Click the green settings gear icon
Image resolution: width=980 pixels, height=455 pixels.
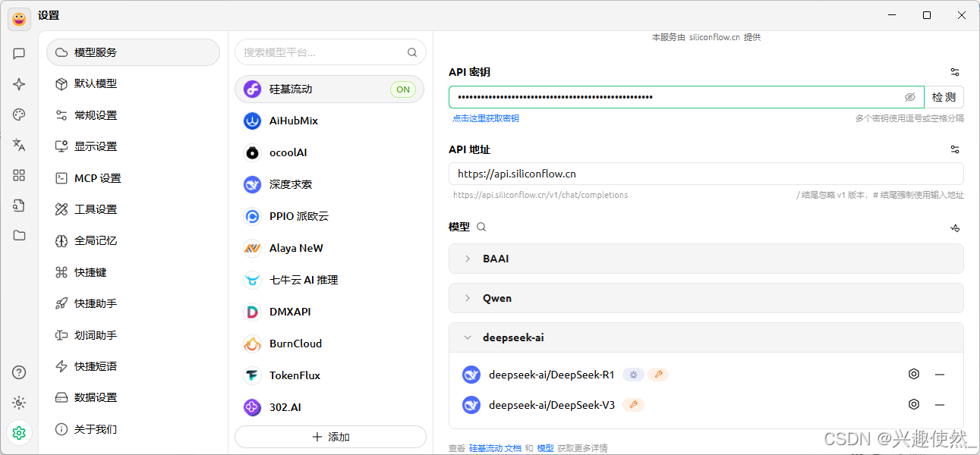(19, 432)
